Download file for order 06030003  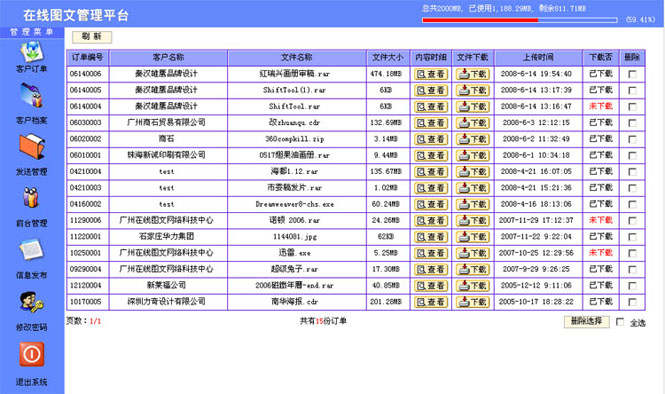pyautogui.click(x=473, y=123)
